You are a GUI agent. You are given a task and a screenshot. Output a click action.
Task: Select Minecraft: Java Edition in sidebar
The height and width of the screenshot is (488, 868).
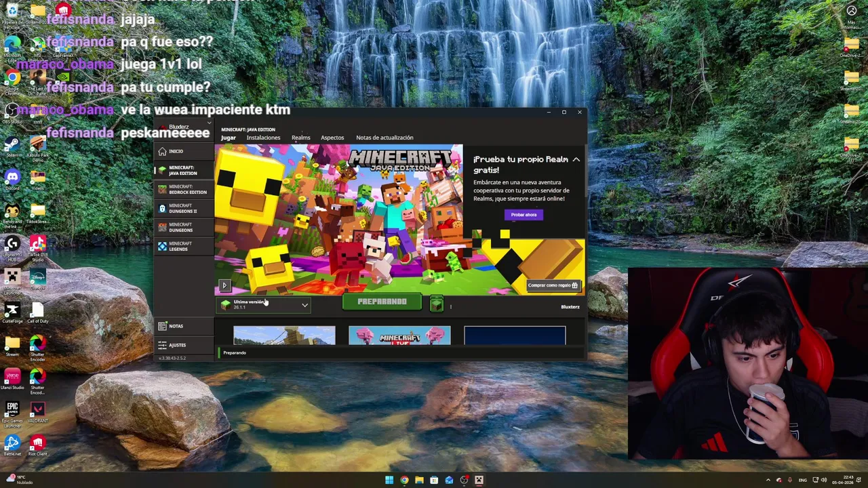coord(183,170)
